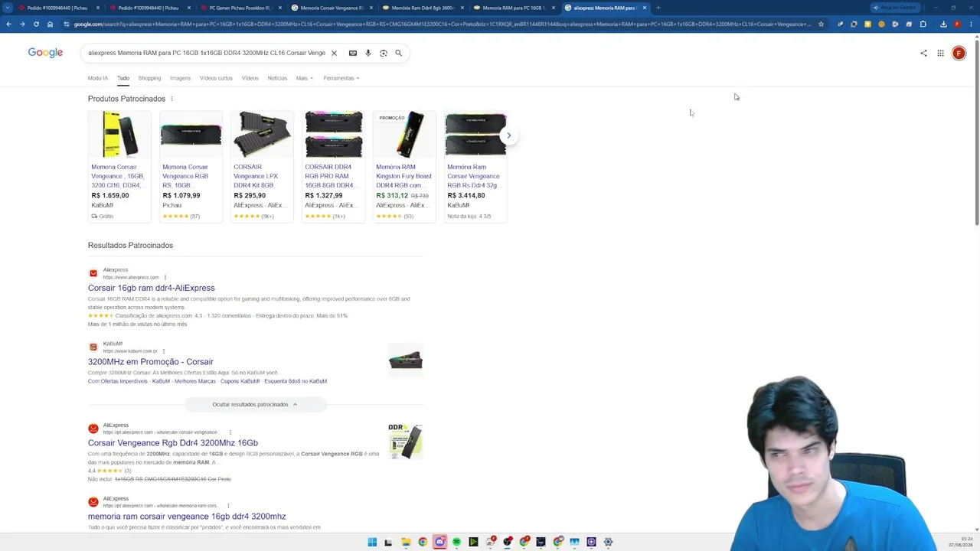Collapse sponsored results with Ocultar resultados patrocinados

coord(255,404)
